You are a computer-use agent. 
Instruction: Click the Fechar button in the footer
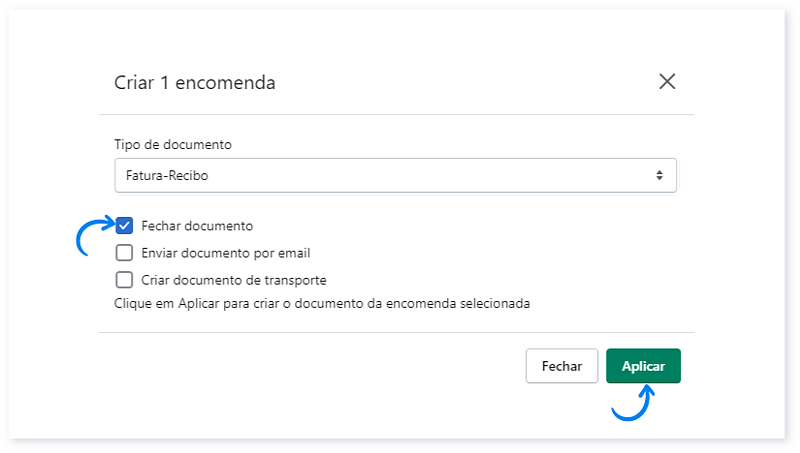(x=562, y=366)
